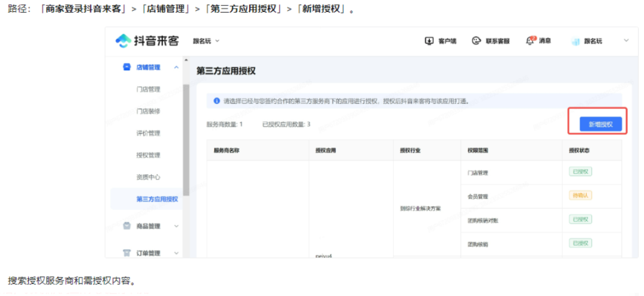Open the 客户端 download icon
644x296 pixels.
point(428,41)
